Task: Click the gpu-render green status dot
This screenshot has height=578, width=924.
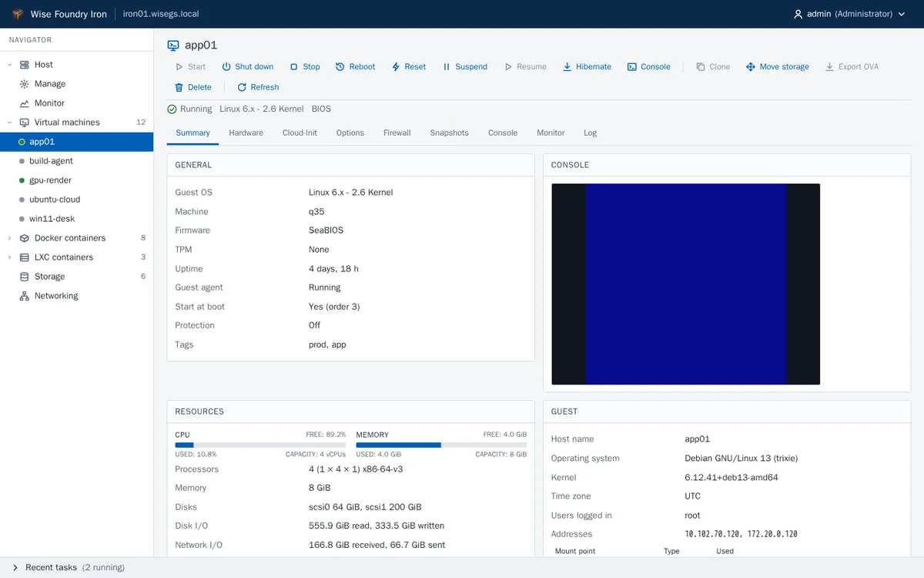Action: pos(22,180)
